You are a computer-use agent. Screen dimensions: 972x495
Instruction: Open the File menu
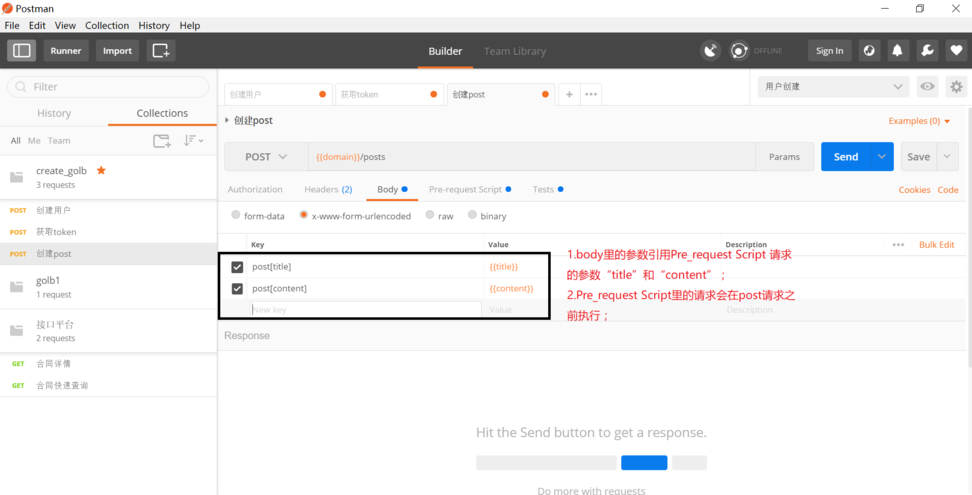click(x=12, y=25)
